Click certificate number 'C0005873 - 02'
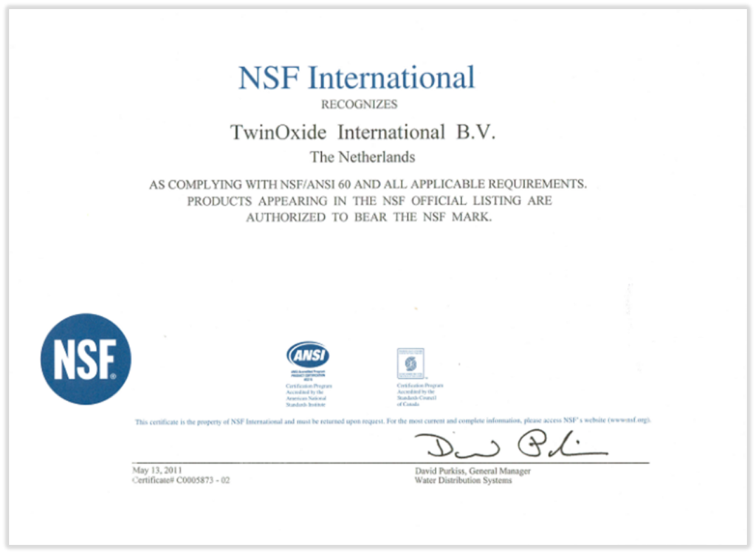 coord(203,480)
